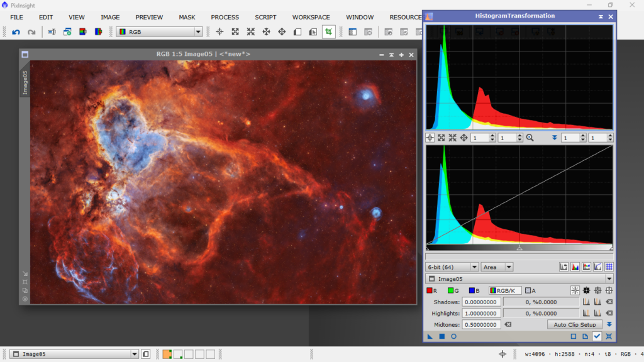Select the orange workspace swatch in bottom bar
This screenshot has width=644, height=362.
[x=167, y=354]
